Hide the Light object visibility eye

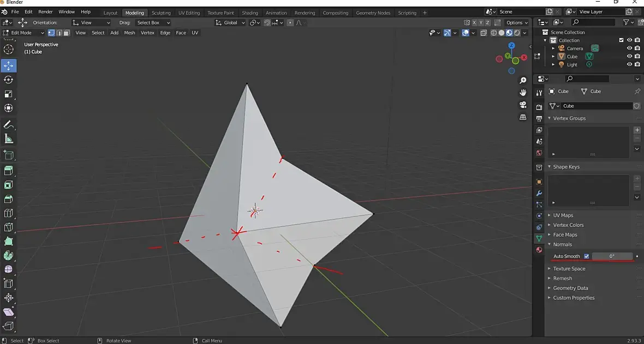629,64
